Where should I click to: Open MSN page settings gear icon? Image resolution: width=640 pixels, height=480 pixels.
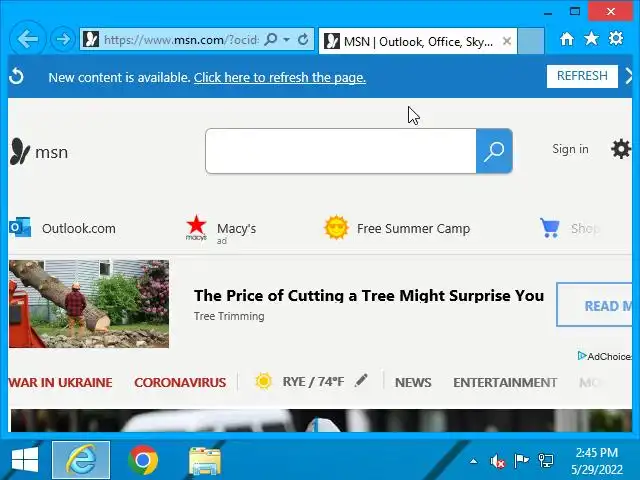coord(620,149)
